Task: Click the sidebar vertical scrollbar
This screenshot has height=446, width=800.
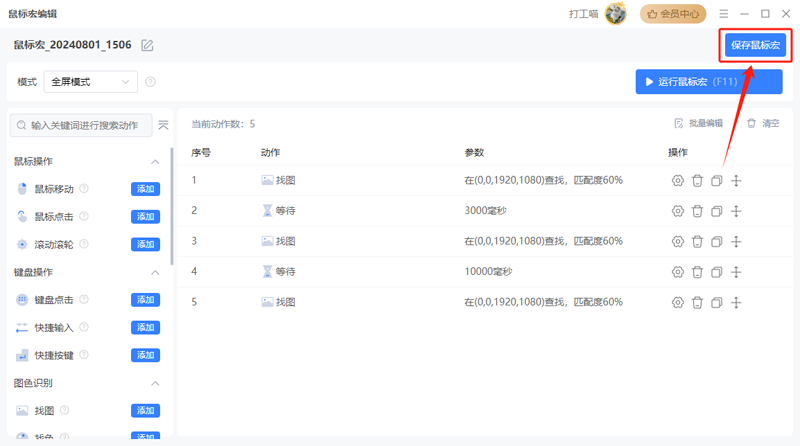Action: pos(172,207)
